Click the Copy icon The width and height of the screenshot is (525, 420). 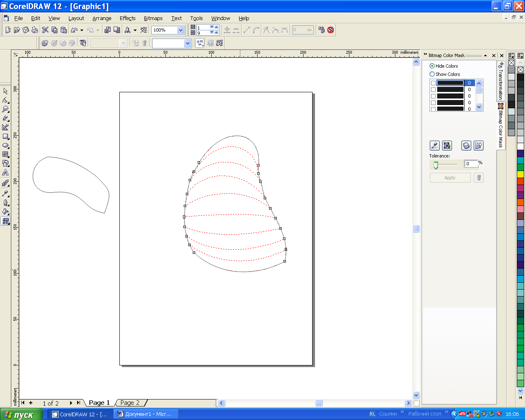click(x=55, y=30)
